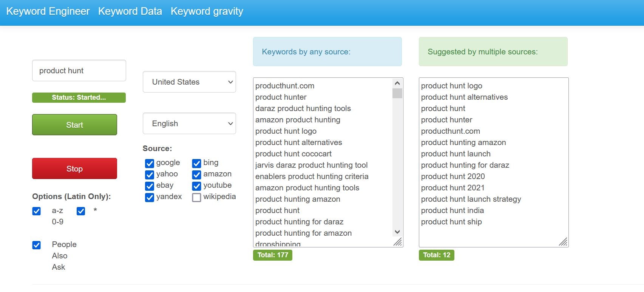This screenshot has height=292, width=644.
Task: Disable the ebay source checkbox
Action: click(150, 186)
